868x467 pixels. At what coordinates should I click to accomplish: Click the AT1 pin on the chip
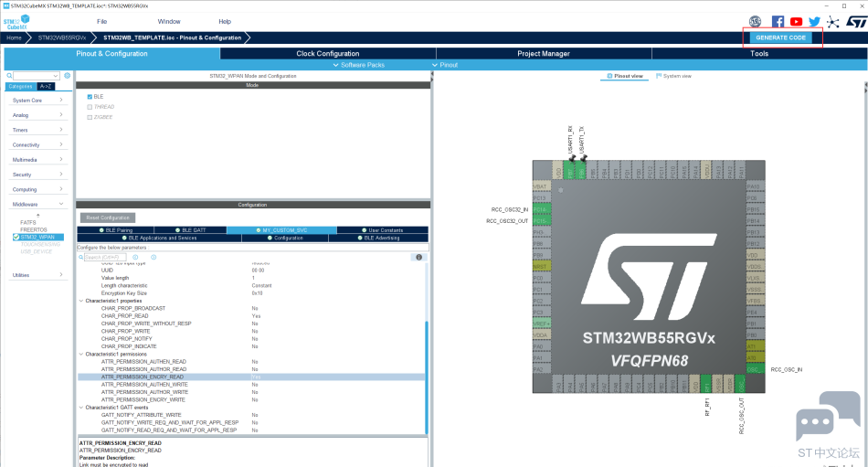[755, 346]
